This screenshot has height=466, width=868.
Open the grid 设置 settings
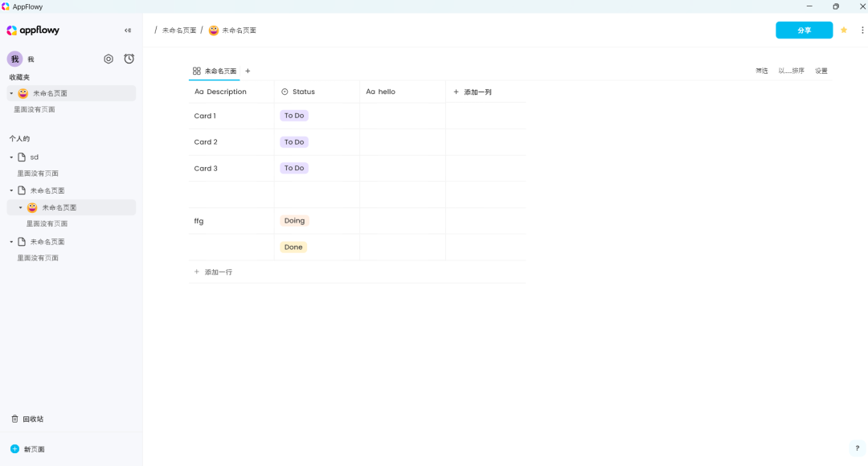click(x=821, y=71)
